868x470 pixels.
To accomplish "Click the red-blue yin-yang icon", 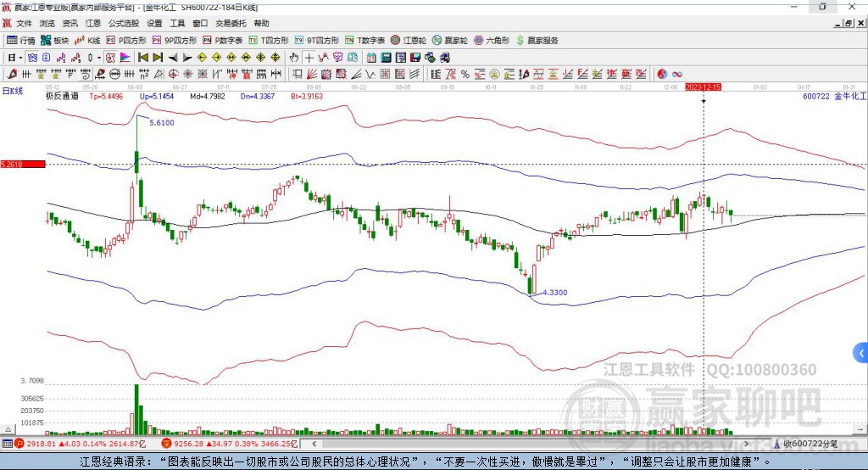I will point(662,74).
